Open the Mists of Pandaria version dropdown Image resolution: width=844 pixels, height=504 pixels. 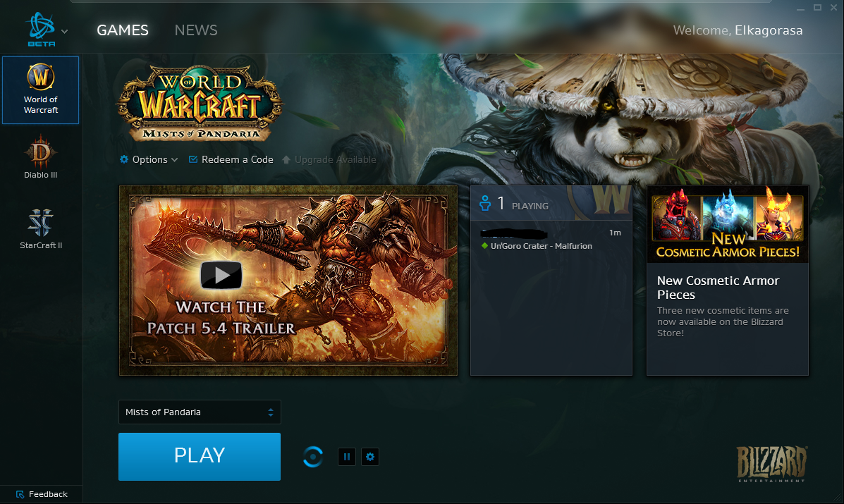coord(200,412)
